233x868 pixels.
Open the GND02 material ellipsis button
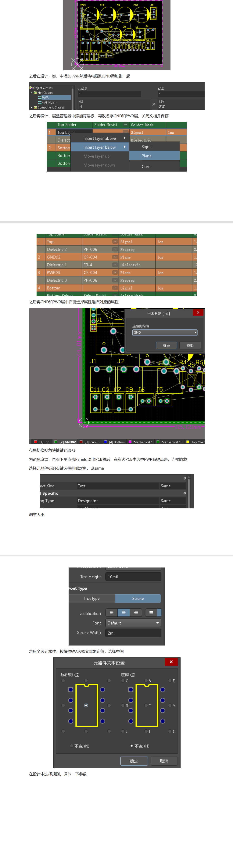point(115,257)
